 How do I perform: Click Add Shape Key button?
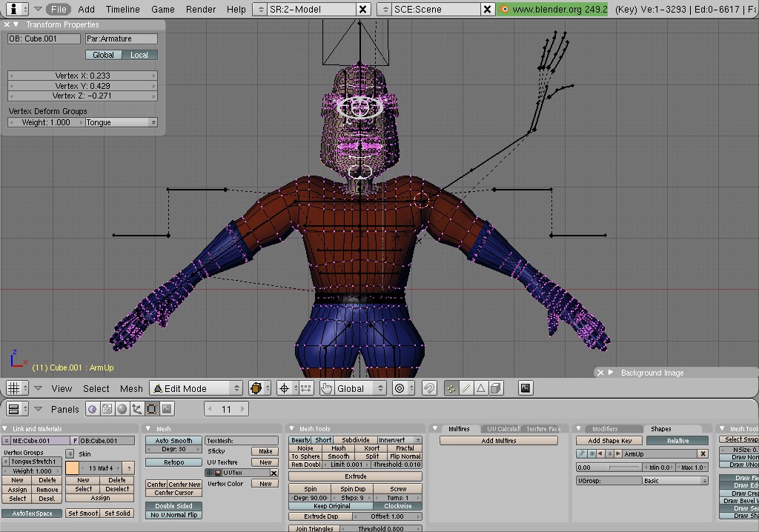609,441
